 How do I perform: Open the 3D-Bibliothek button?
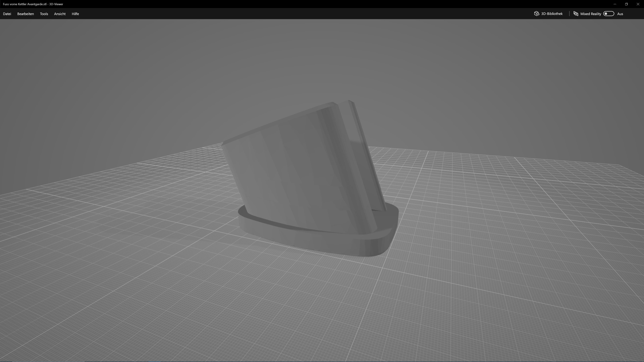pyautogui.click(x=548, y=14)
